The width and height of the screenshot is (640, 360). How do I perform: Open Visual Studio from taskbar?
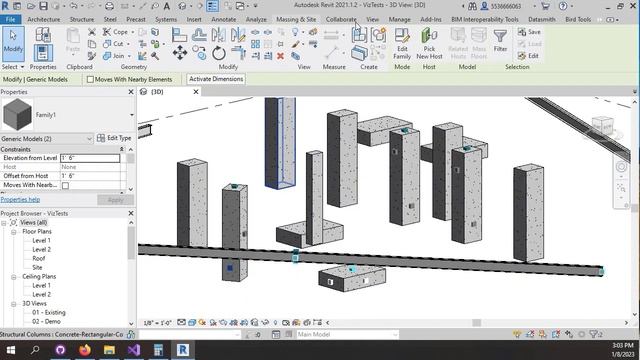tap(134, 350)
